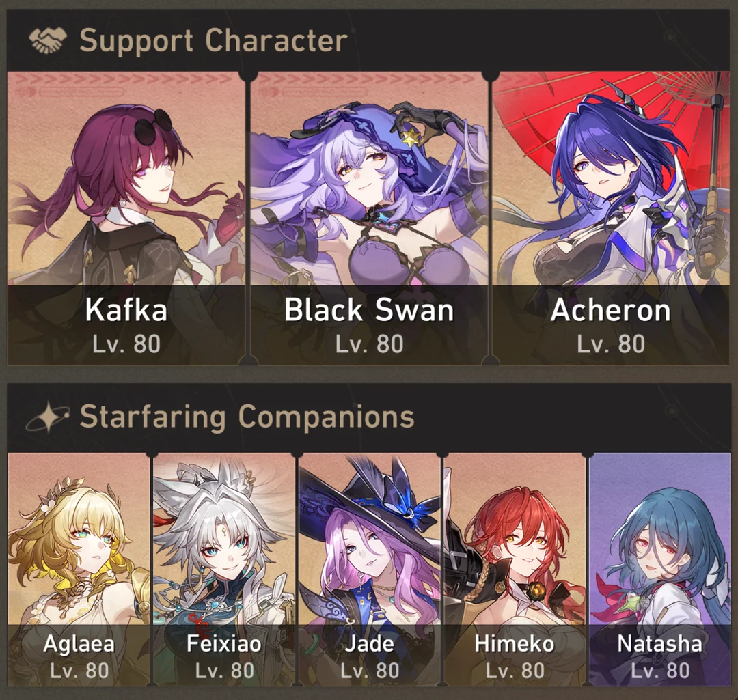Click Natasha's Lv. 80 label
The image size is (738, 700).
[660, 671]
